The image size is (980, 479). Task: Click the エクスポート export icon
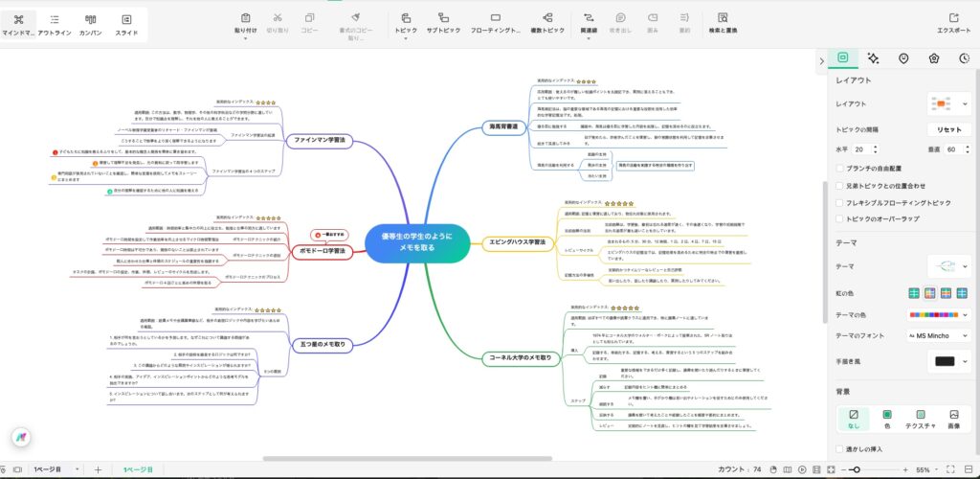[953, 23]
